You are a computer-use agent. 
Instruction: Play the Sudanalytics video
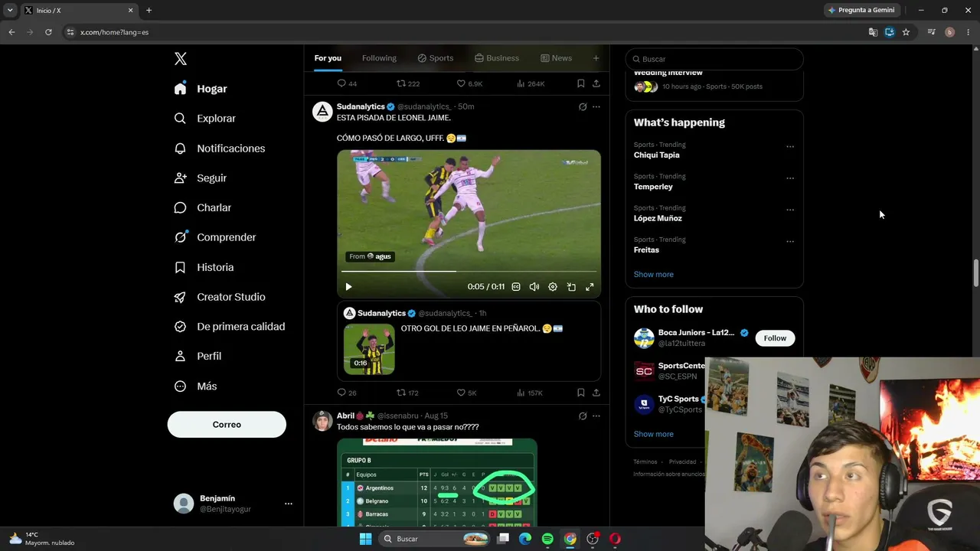[348, 287]
